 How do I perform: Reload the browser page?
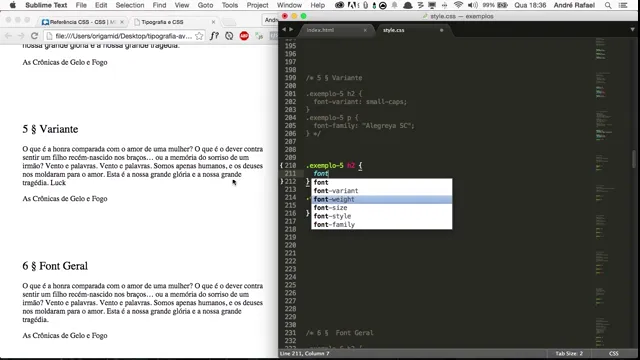(34, 36)
